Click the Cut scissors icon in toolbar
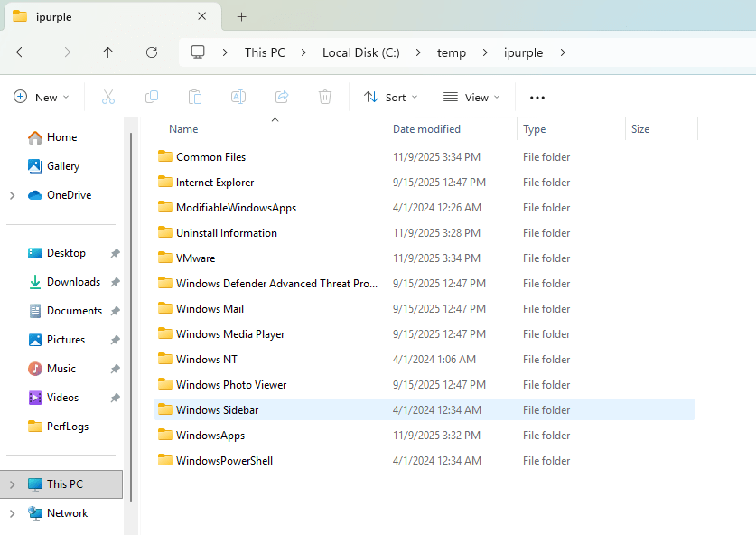Viewport: 756px width, 535px height. [x=108, y=98]
